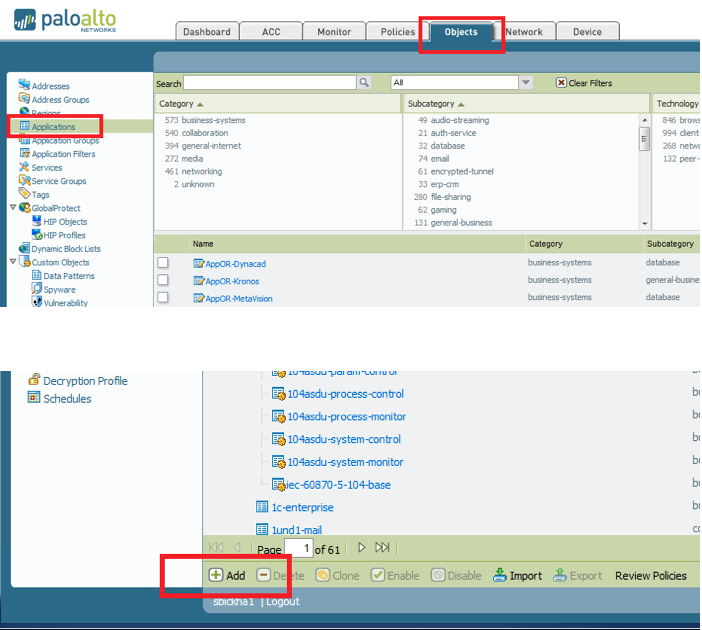This screenshot has width=702, height=630.
Task: Click the Dynamic Block Lists icon
Action: click(24, 248)
